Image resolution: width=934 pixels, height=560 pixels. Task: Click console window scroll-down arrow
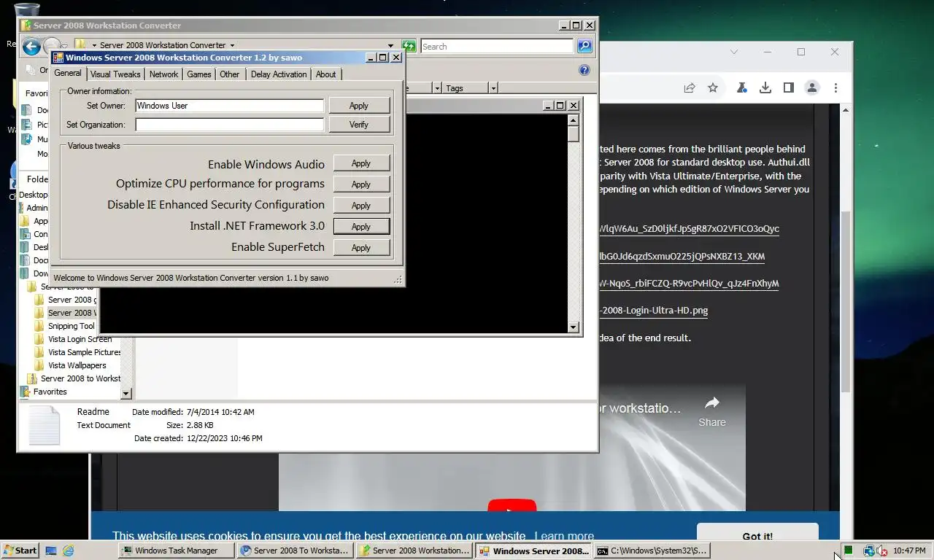[574, 327]
